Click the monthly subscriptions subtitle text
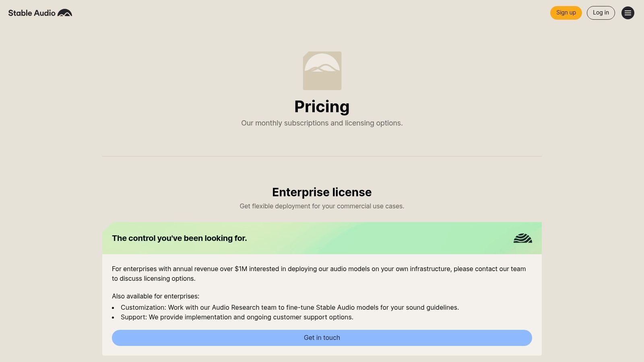The image size is (644, 362). [x=322, y=123]
